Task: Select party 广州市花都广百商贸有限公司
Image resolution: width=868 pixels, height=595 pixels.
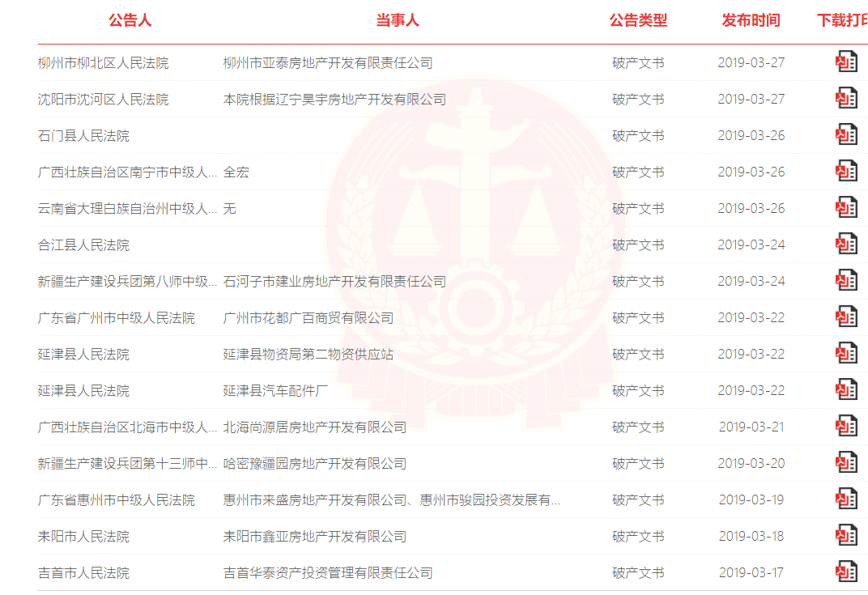Action: pos(308,318)
